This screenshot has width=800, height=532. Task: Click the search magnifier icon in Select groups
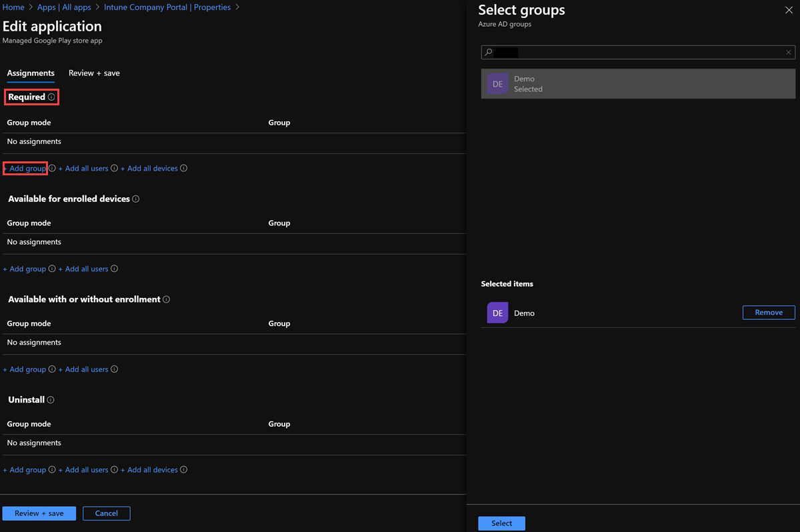489,52
